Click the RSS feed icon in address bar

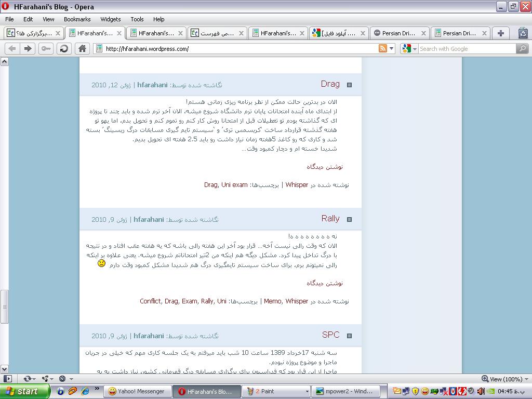383,48
